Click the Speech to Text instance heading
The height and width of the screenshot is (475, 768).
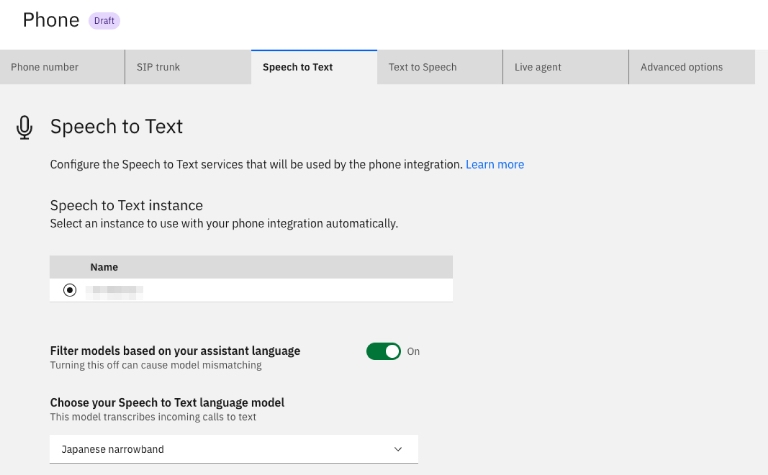tap(126, 205)
